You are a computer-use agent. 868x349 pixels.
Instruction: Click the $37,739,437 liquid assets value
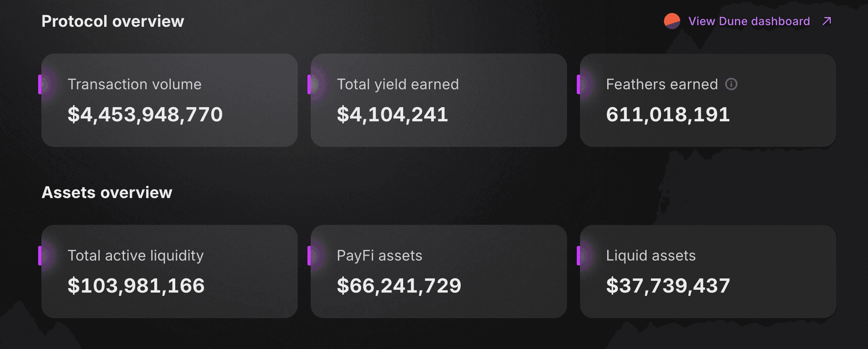tap(668, 286)
